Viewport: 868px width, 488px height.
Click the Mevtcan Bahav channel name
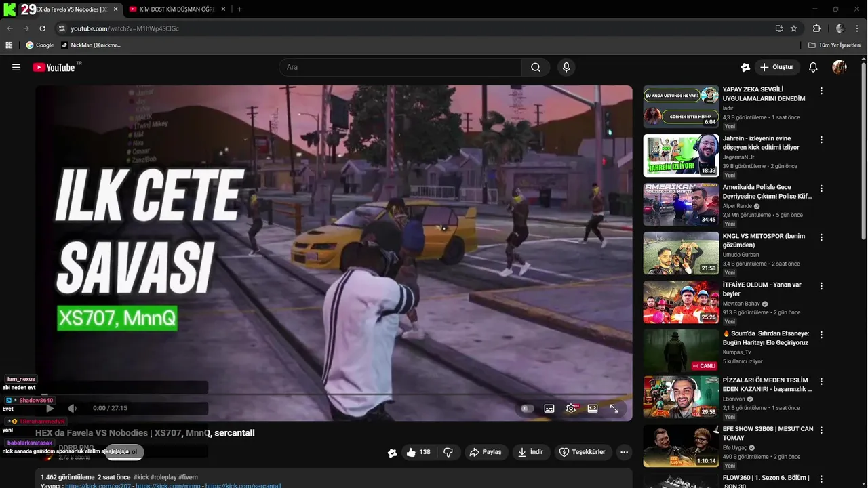coord(741,304)
